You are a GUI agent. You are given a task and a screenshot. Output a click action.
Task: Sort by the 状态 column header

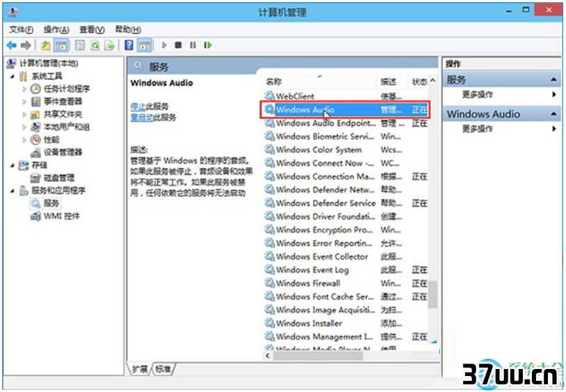point(418,82)
